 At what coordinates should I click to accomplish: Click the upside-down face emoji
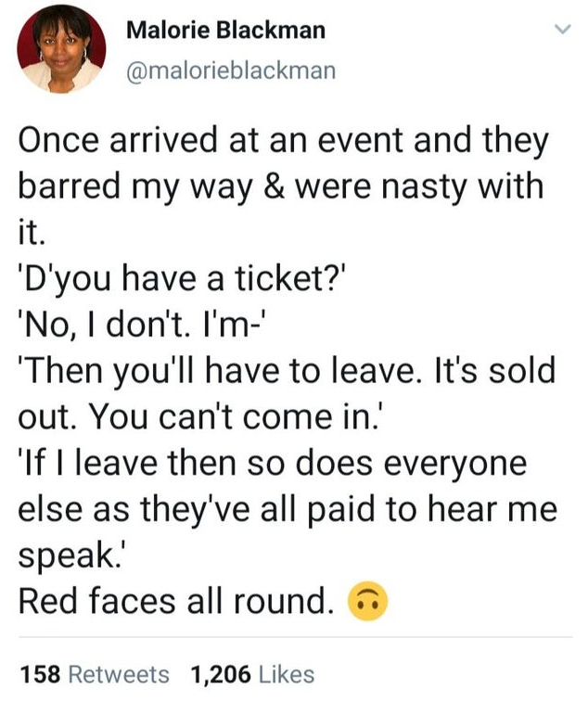click(366, 603)
